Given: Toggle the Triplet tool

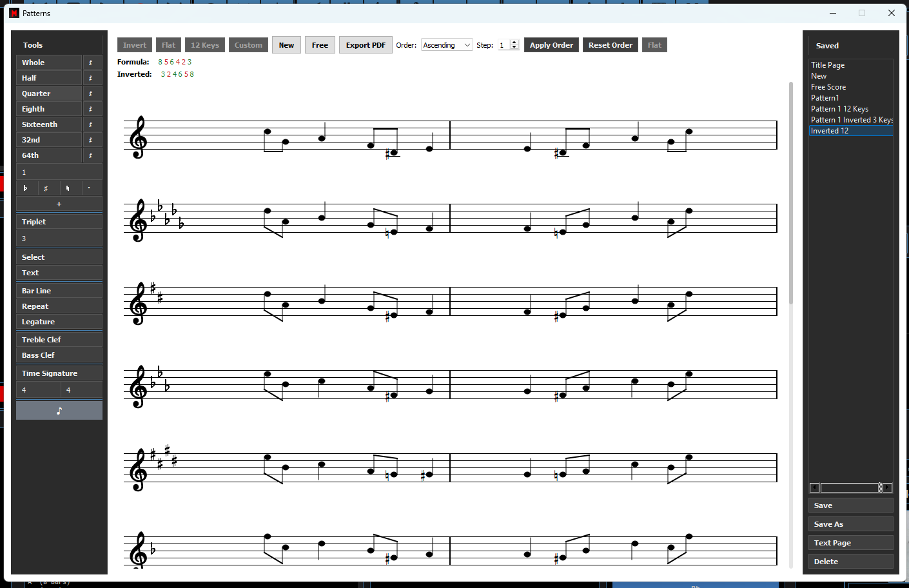Looking at the screenshot, I should pyautogui.click(x=59, y=222).
